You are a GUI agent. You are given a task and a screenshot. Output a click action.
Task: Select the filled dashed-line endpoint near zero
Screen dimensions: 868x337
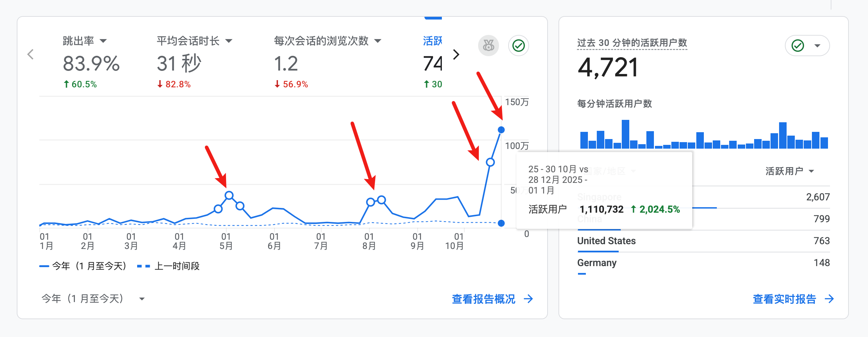(x=501, y=223)
